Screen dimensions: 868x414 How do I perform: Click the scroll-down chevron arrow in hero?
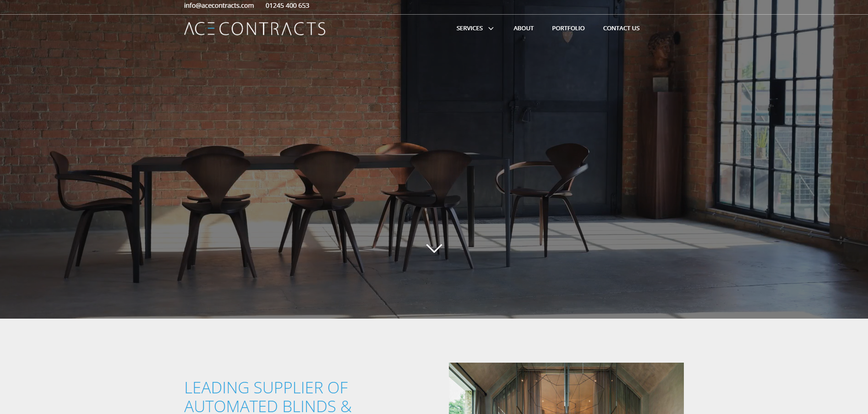point(434,248)
